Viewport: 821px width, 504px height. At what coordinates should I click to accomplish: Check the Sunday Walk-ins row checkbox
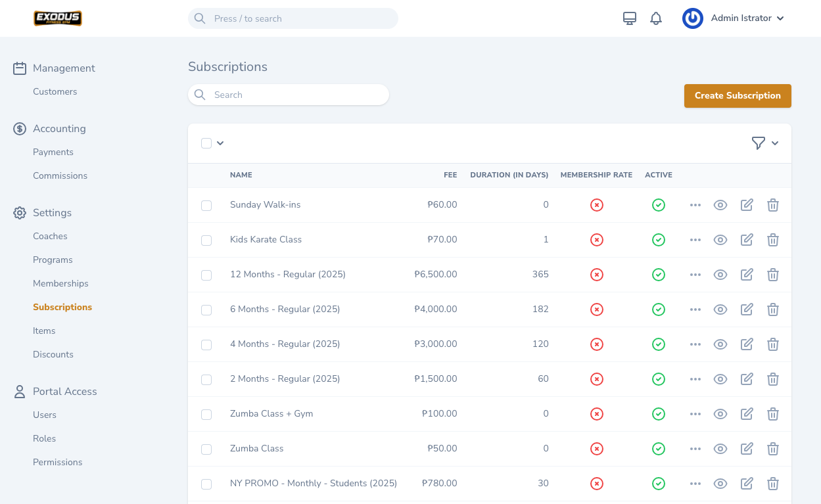206,206
